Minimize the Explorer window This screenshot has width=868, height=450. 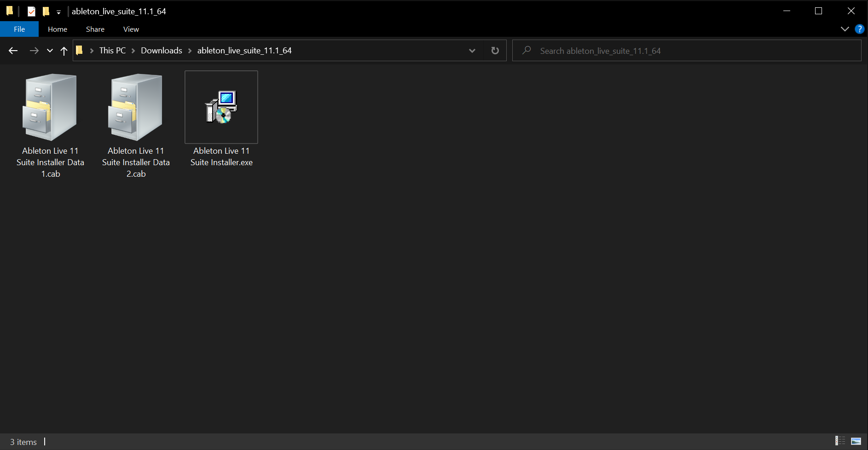tap(787, 11)
